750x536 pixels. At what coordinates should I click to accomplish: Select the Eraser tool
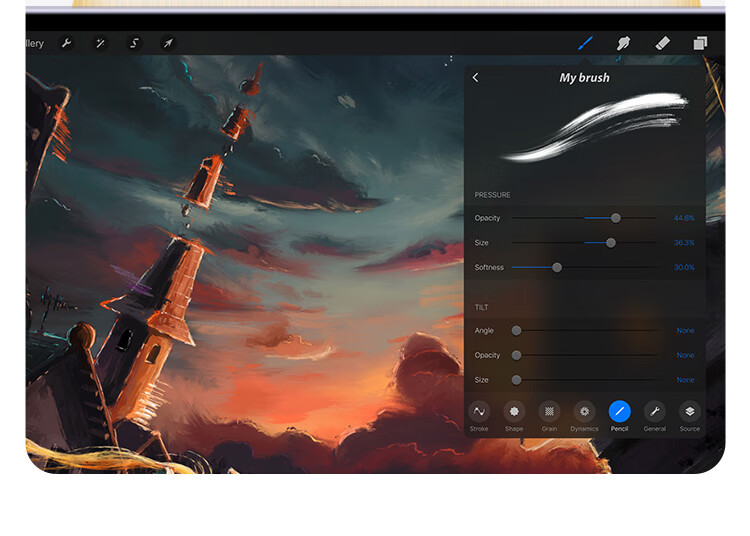tap(662, 44)
